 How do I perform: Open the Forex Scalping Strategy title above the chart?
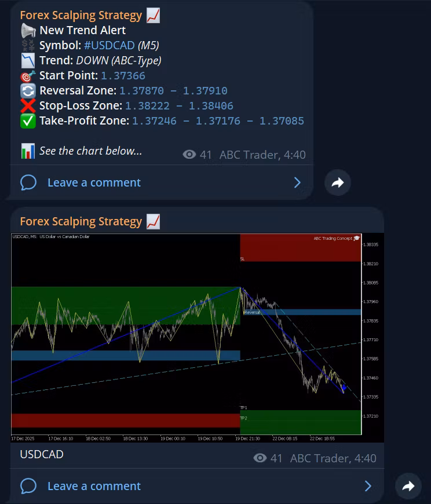pos(81,221)
